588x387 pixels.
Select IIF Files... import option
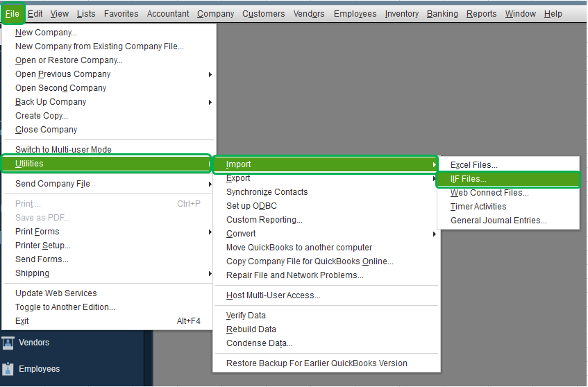click(508, 179)
